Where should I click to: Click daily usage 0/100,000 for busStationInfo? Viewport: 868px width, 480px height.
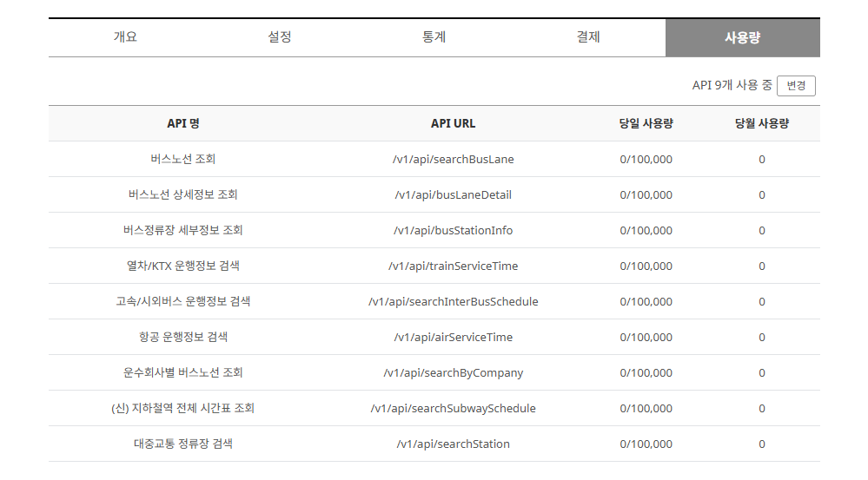(646, 230)
